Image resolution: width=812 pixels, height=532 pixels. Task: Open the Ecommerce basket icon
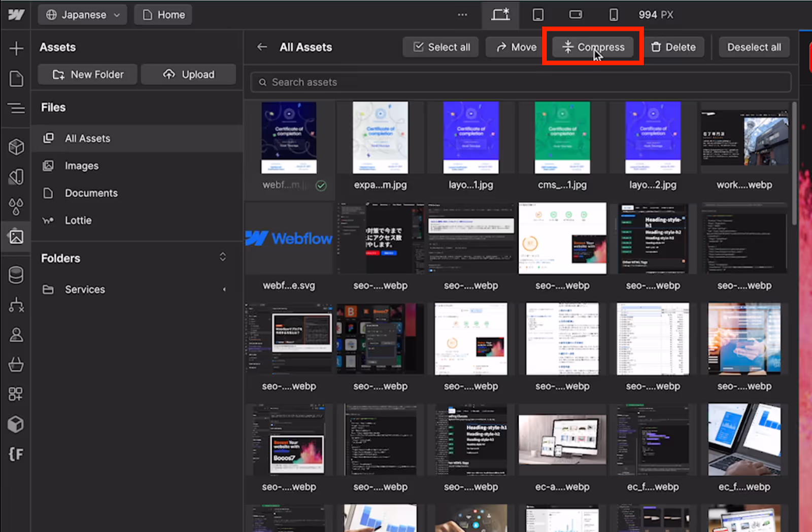pyautogui.click(x=16, y=364)
